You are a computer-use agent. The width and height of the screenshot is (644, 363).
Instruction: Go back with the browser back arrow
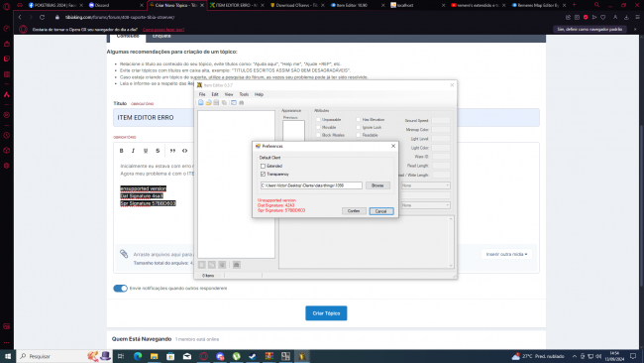pos(20,17)
